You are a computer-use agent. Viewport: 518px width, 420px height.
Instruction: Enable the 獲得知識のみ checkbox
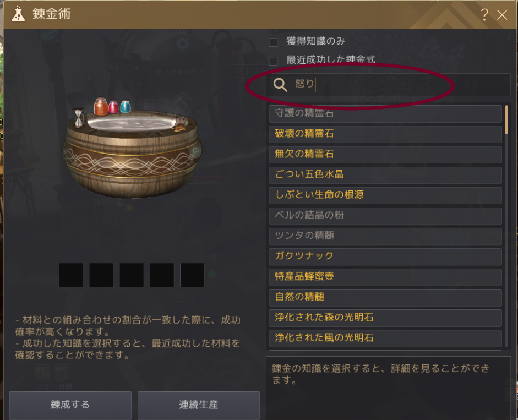[273, 42]
